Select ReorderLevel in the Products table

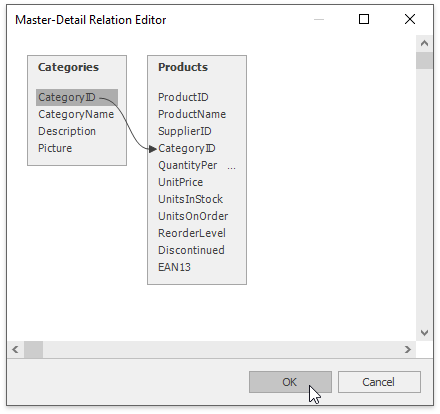coord(192,233)
